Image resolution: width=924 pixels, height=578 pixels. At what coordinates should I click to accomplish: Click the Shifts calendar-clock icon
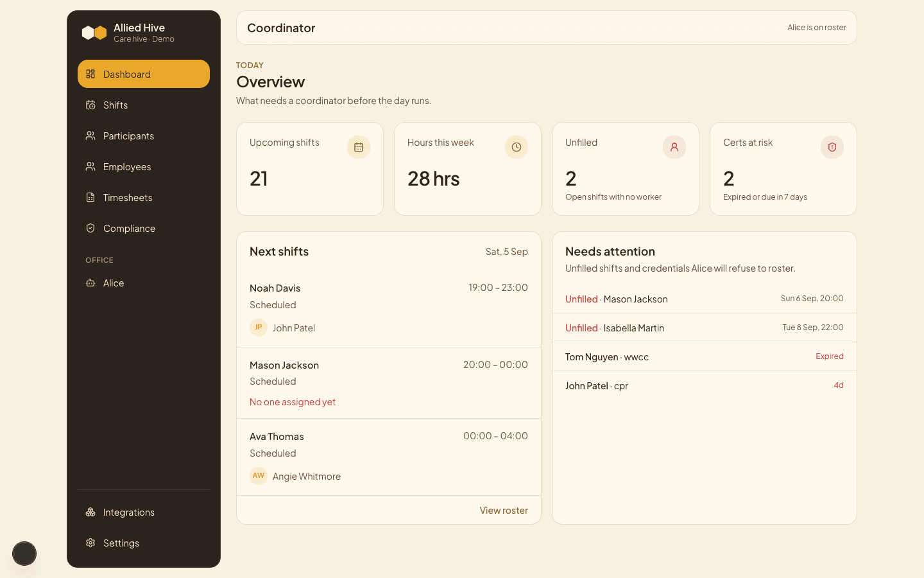tap(90, 105)
